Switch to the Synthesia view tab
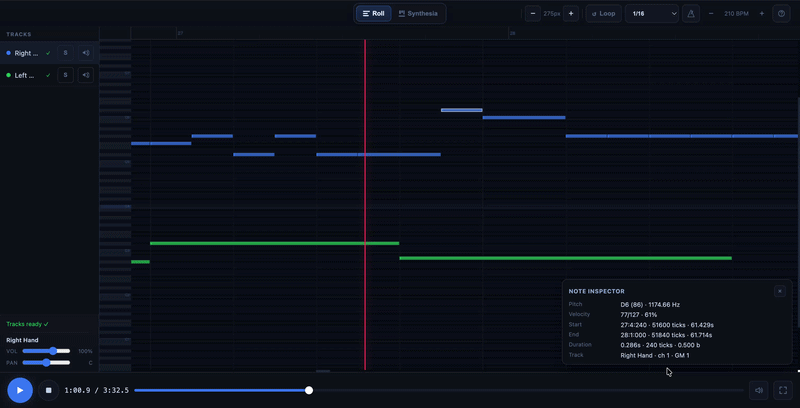 [419, 14]
